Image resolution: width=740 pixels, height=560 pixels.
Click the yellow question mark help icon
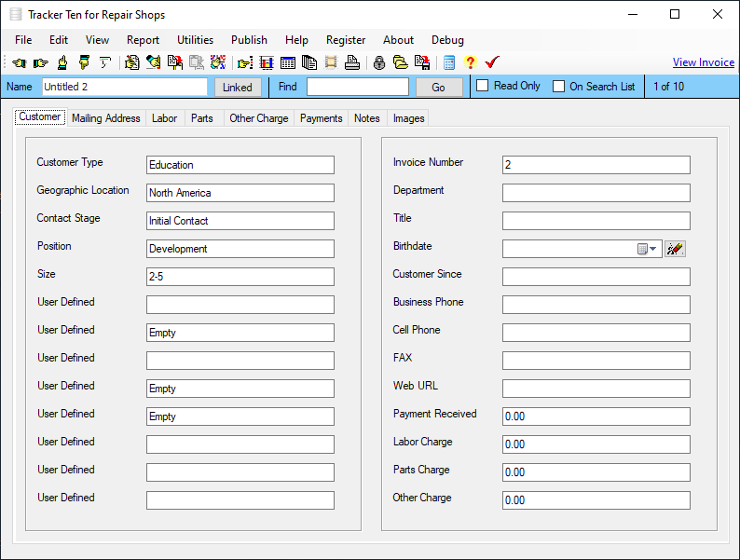pos(470,63)
